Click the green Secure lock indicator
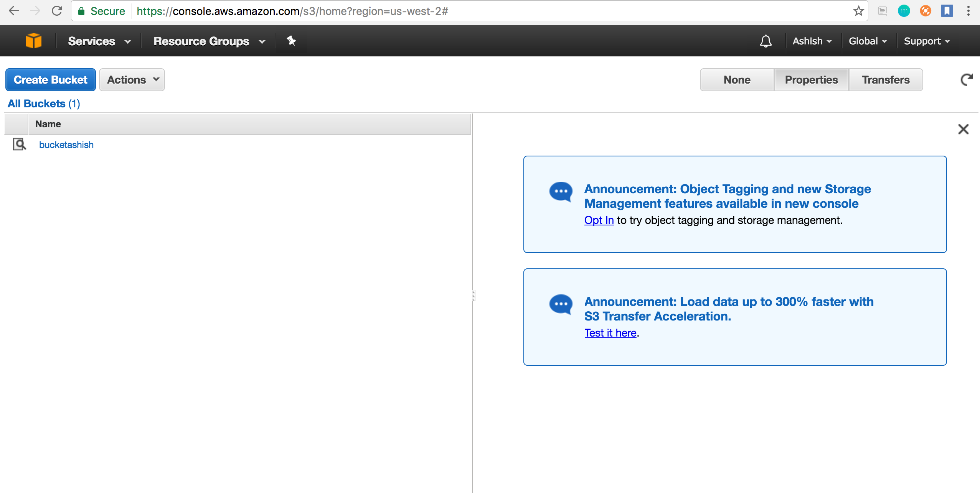Screen dimensions: 980x493 pos(101,11)
